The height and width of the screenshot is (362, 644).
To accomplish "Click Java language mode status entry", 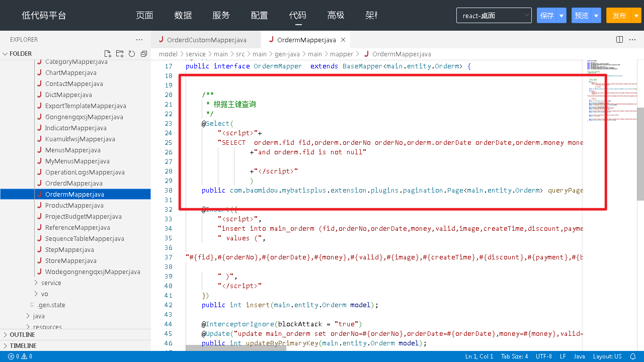I will coord(579,356).
